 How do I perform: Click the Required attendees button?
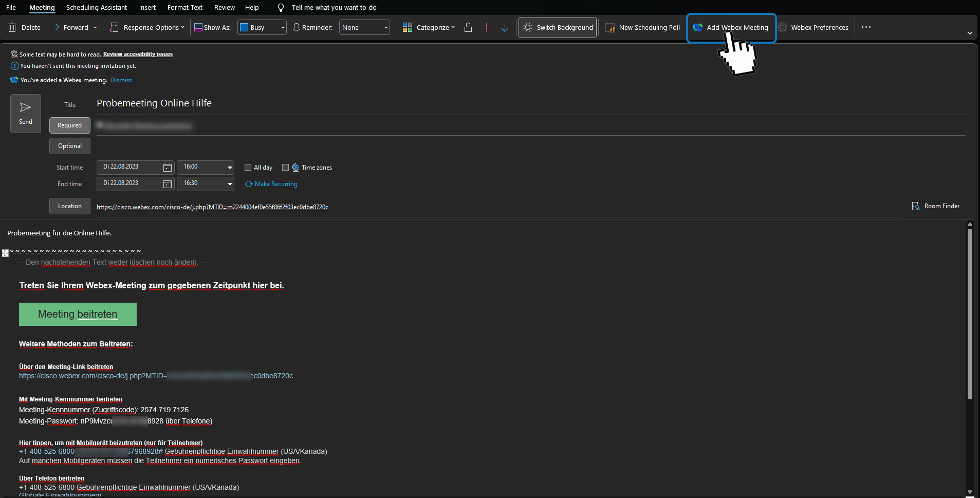pos(70,125)
